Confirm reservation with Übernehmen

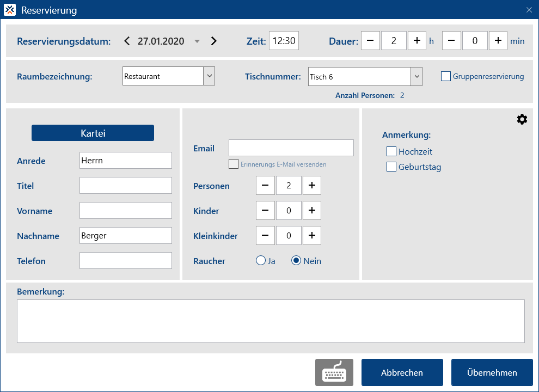(x=492, y=373)
